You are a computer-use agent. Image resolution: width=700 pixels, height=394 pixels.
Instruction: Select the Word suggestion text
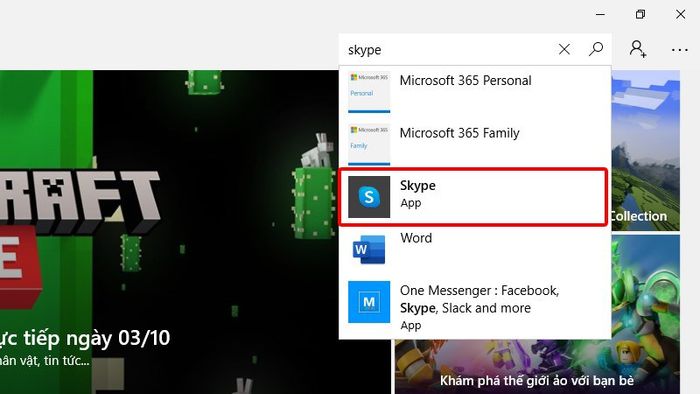click(416, 238)
